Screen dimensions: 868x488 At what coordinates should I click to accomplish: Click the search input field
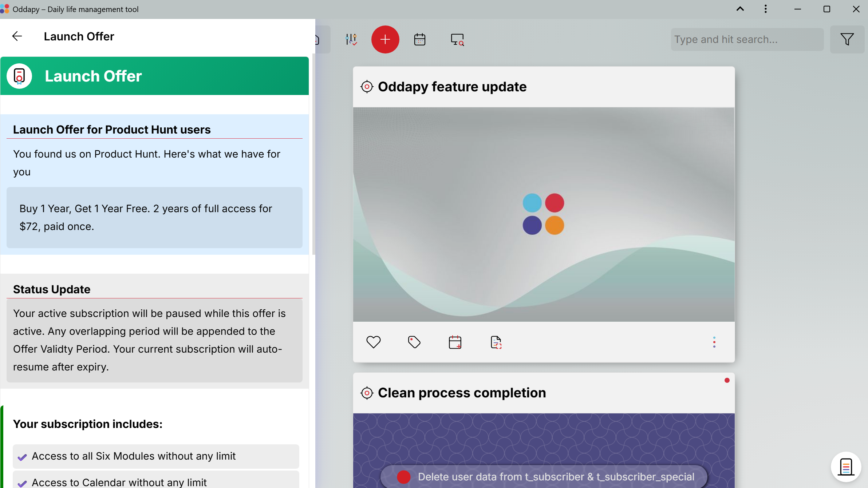pos(747,39)
